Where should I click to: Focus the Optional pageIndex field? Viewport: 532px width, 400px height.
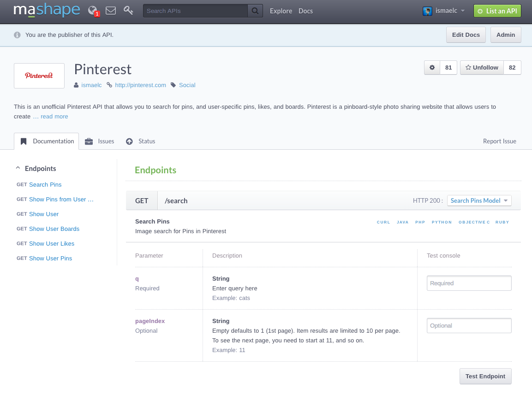click(x=469, y=325)
